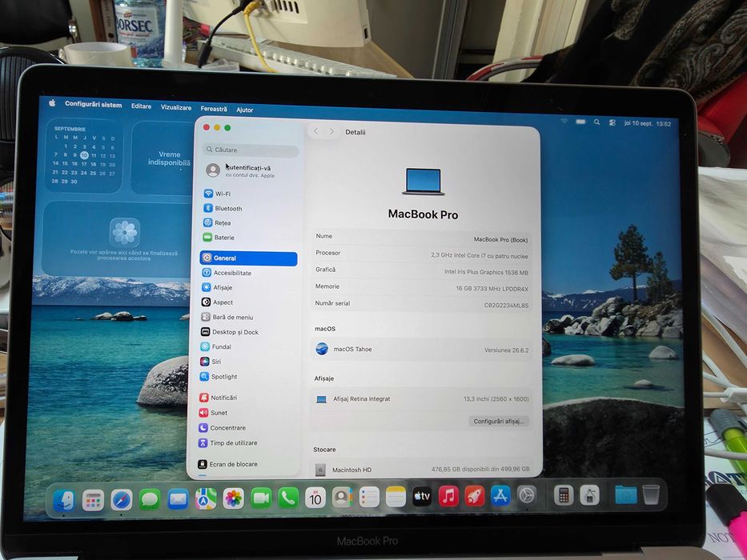The height and width of the screenshot is (560, 747).
Task: Open Messages from the Dock
Action: click(x=150, y=499)
